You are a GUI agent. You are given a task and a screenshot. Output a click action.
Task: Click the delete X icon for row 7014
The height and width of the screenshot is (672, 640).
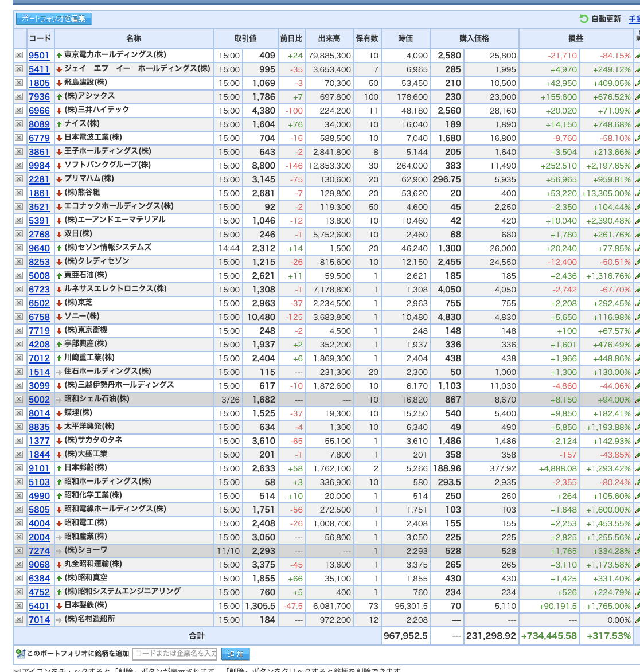(x=19, y=619)
